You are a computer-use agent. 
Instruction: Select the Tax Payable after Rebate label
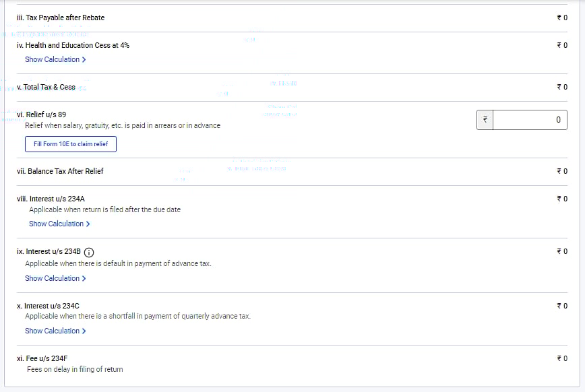click(61, 18)
